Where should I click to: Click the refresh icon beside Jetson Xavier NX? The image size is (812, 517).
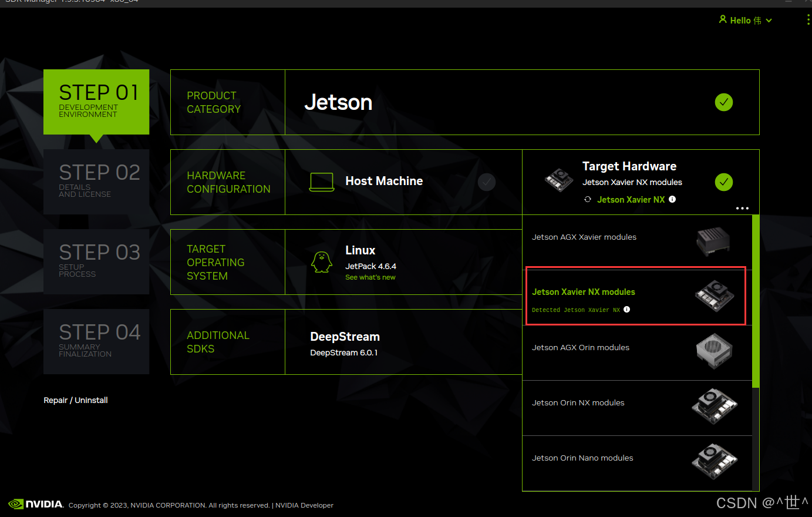[x=588, y=200]
